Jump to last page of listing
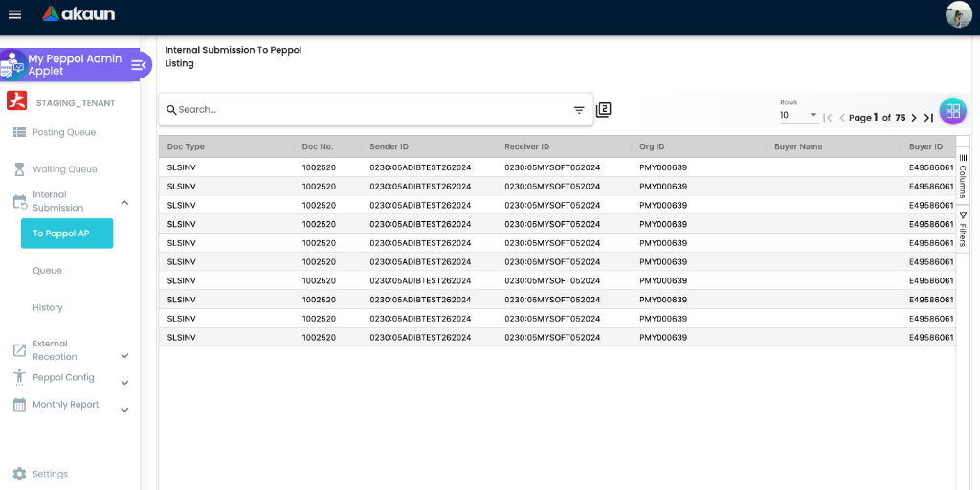Image resolution: width=980 pixels, height=490 pixels. pos(928,118)
